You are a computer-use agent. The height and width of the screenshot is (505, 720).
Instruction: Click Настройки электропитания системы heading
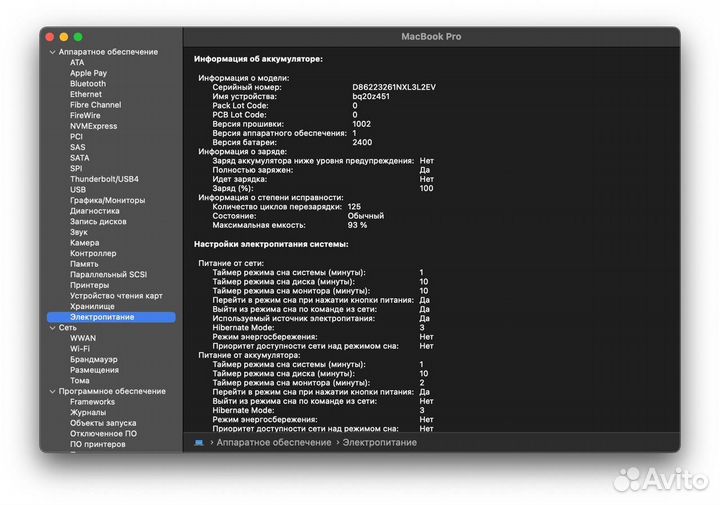[271, 244]
